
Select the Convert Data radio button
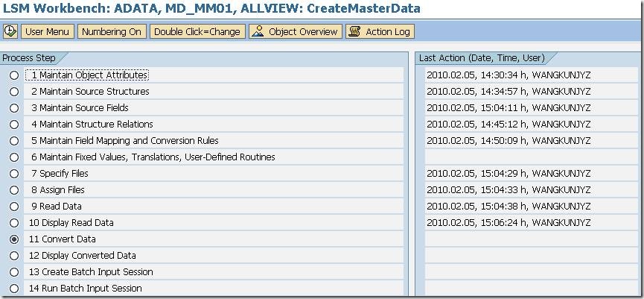pyautogui.click(x=14, y=239)
